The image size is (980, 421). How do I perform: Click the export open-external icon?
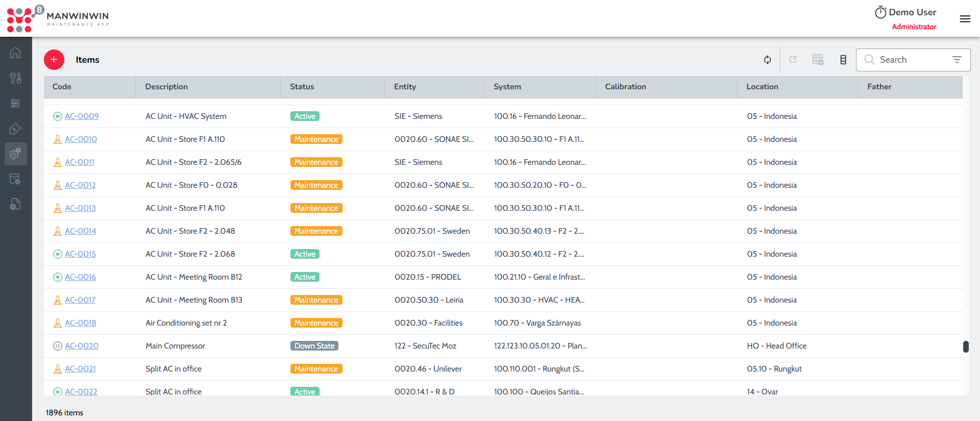(x=793, y=60)
